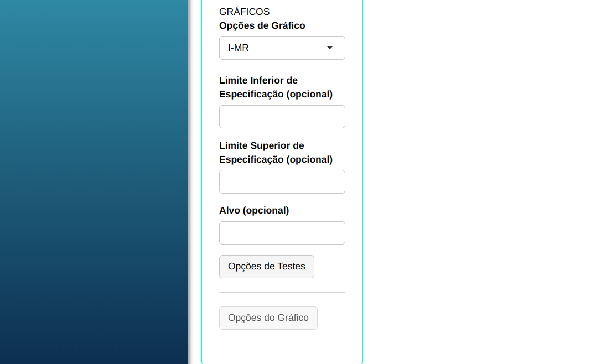This screenshot has width=596, height=364.
Task: Click the Alvo (opcional) label text
Action: (x=254, y=210)
